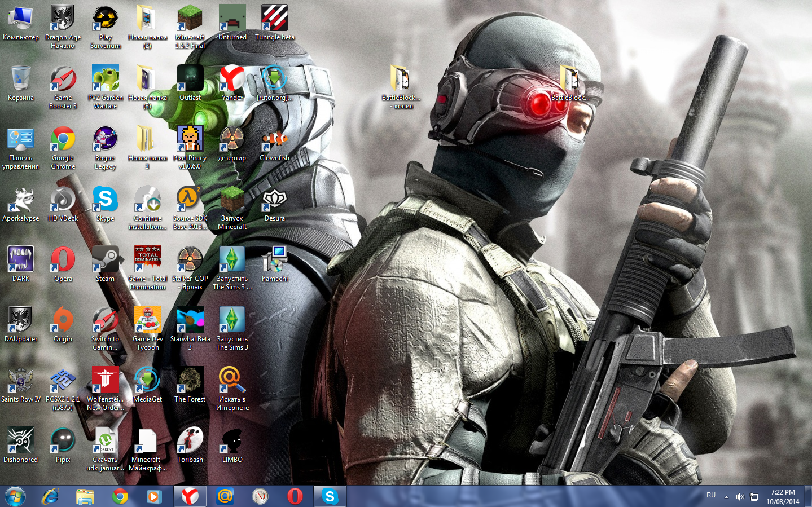Open Windows Explorer from the taskbar
This screenshot has height=507, width=812.
pyautogui.click(x=85, y=496)
